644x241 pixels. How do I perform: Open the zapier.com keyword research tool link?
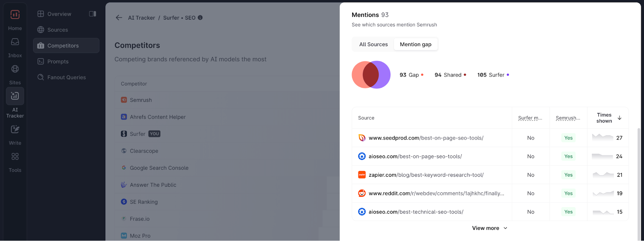click(x=426, y=175)
